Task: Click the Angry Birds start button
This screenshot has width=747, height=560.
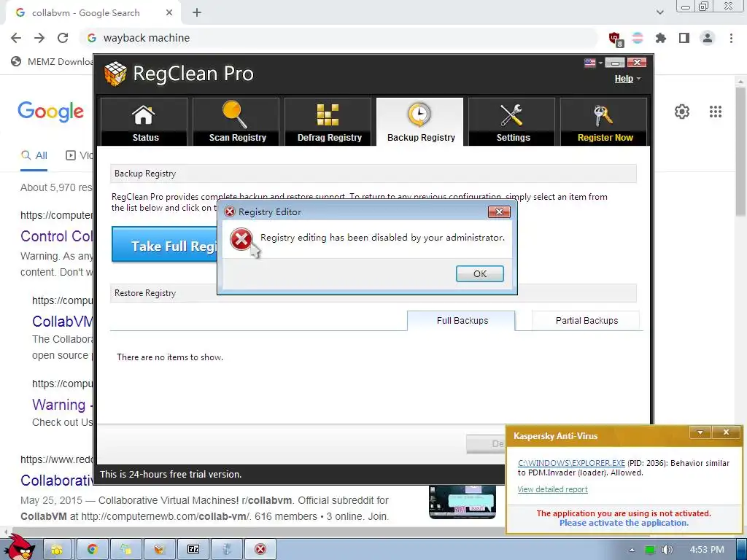Action: (20, 547)
